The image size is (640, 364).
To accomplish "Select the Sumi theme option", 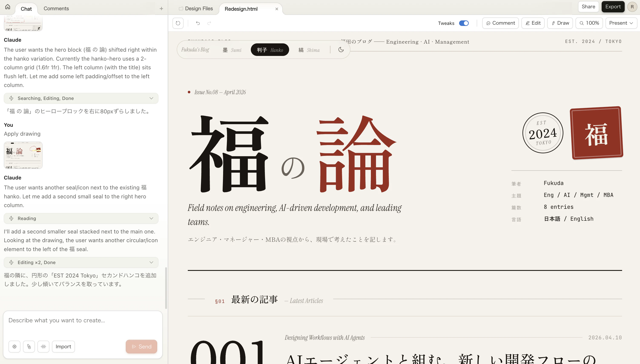I will coord(232,50).
